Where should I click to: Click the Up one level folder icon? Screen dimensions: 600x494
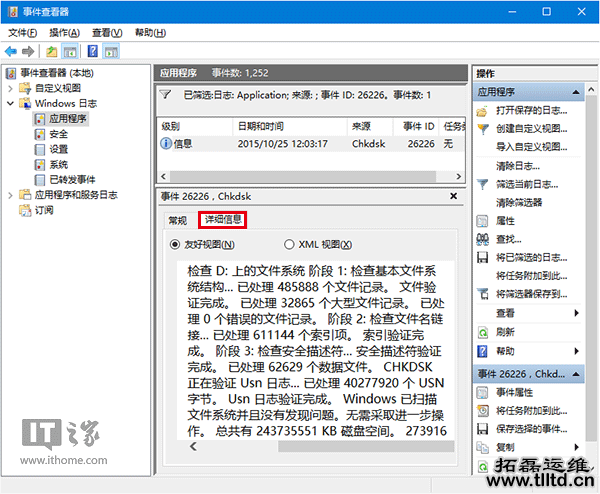52,51
